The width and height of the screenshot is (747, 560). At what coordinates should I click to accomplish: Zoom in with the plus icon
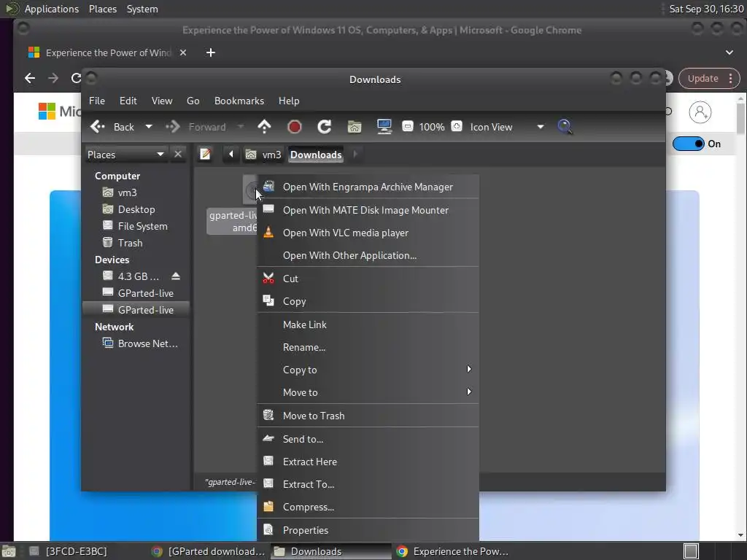[457, 127]
